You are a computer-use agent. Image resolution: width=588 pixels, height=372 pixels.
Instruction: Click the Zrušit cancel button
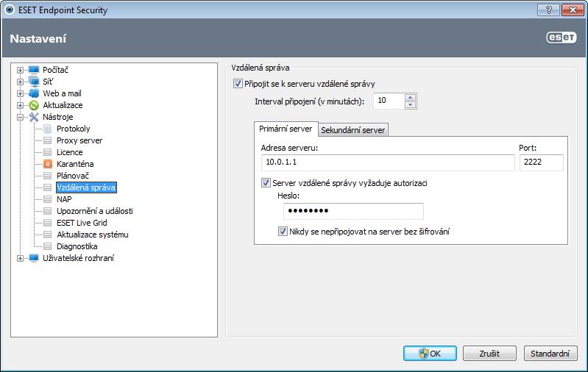[x=489, y=354]
